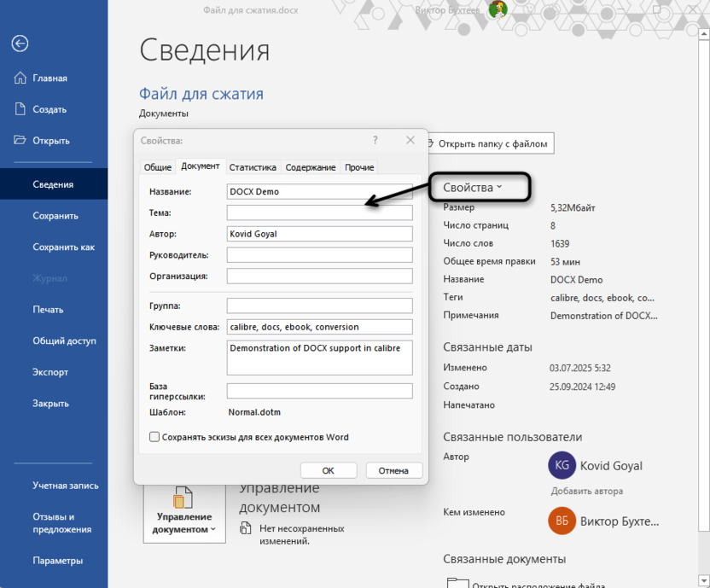Click the Название value DOCX Demo in properties
The height and width of the screenshot is (588, 710).
(x=576, y=280)
